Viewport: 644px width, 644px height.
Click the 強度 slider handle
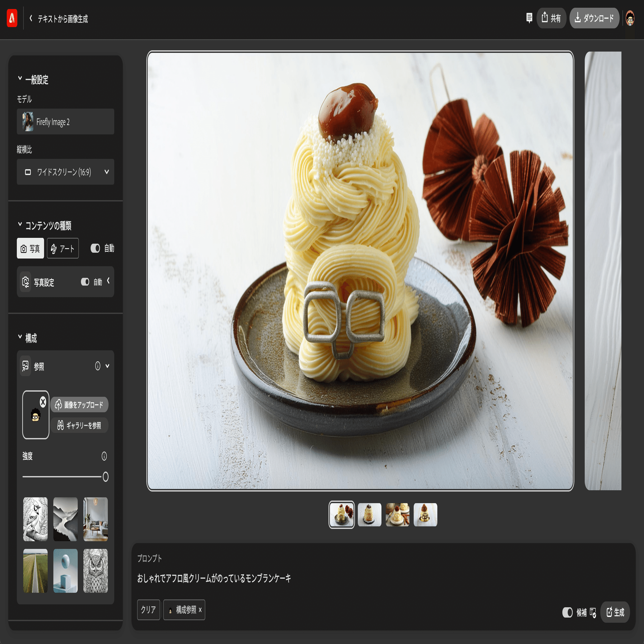coord(105,477)
